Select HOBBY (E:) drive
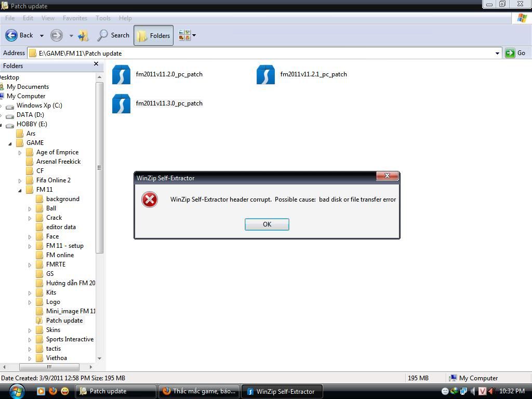Viewport: 532px width, 399px height. (x=32, y=124)
